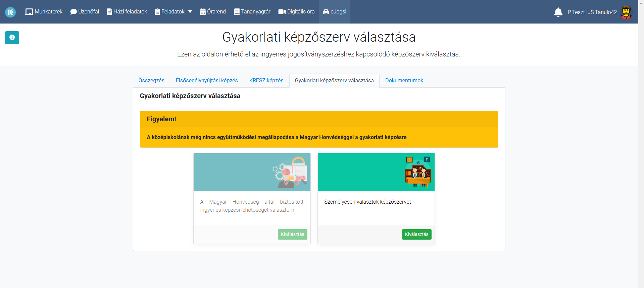Open notifications bell icon
The image size is (644, 288).
[558, 12]
